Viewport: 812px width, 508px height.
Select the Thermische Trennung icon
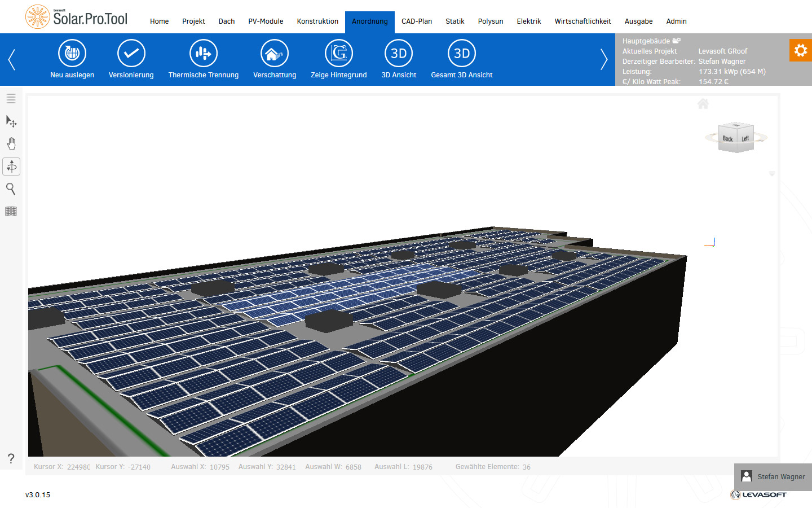[204, 53]
